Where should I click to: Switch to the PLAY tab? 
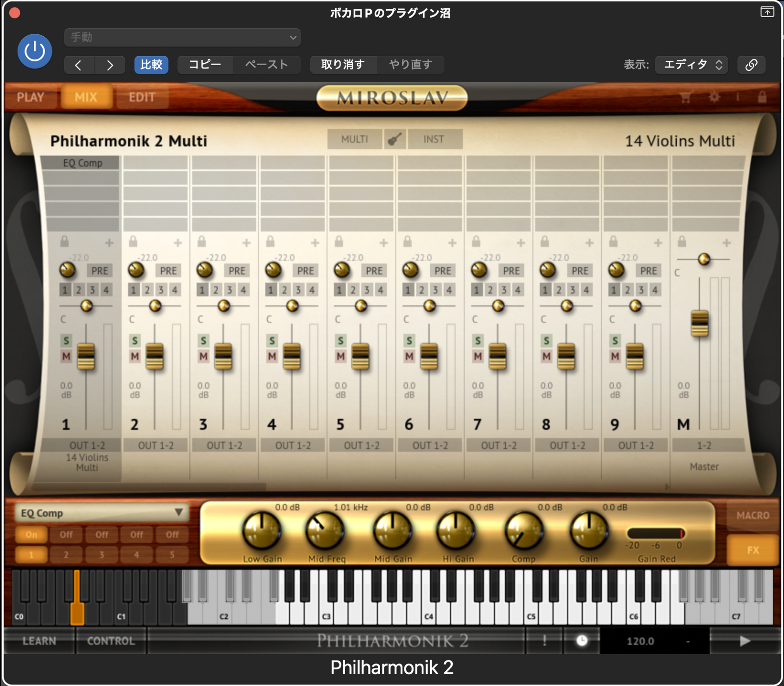30,97
